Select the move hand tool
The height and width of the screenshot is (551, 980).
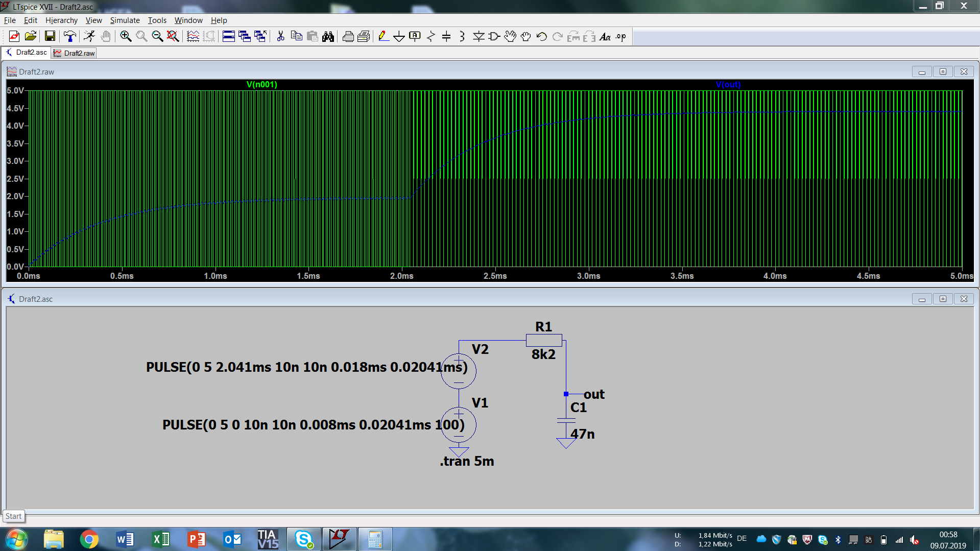tap(510, 36)
